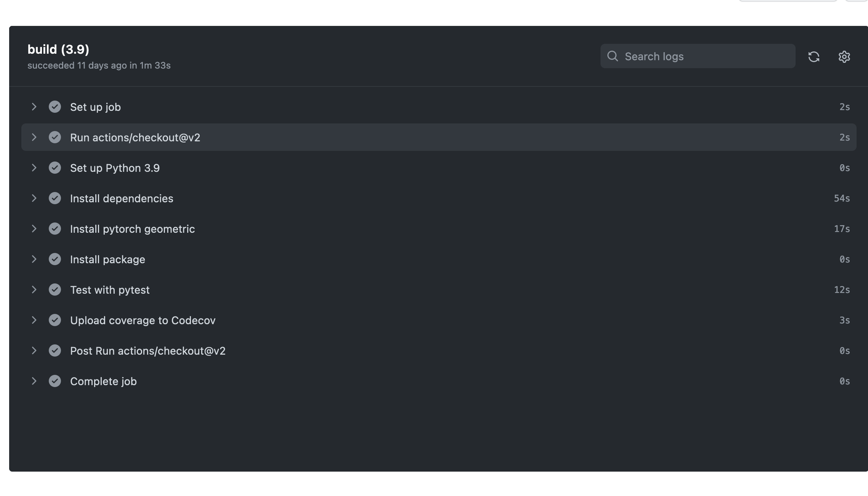
Task: Expand the Install package step arrow
Action: point(34,259)
